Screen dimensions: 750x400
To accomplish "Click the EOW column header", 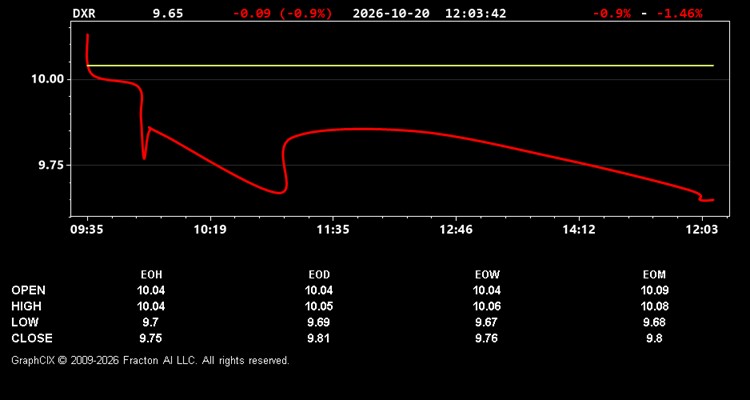I will tap(487, 275).
